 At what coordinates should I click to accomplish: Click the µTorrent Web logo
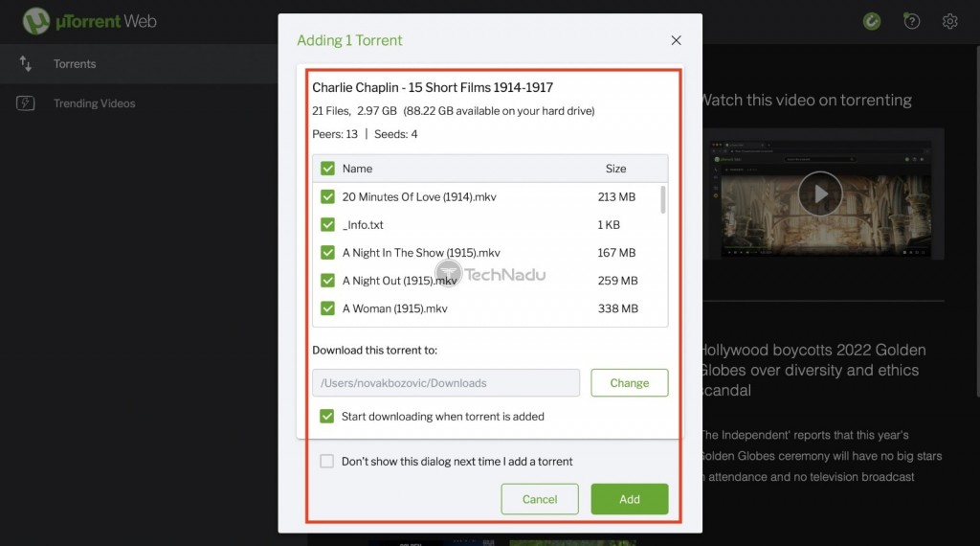click(x=89, y=21)
